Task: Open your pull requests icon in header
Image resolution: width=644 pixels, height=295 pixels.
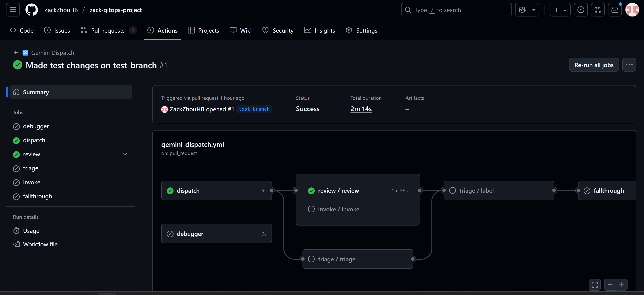Action: [x=598, y=10]
